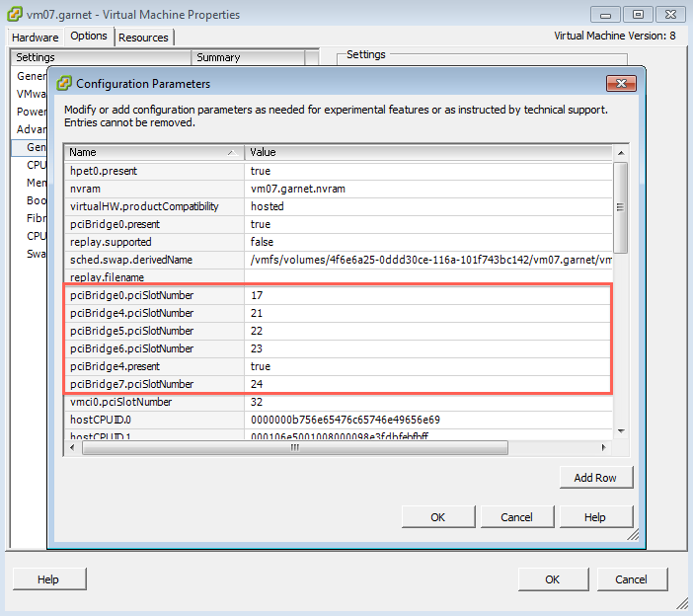Screen dimensions: 693x616
Task: Edit value 23 of pciBridge6 slot
Action: tap(428, 348)
